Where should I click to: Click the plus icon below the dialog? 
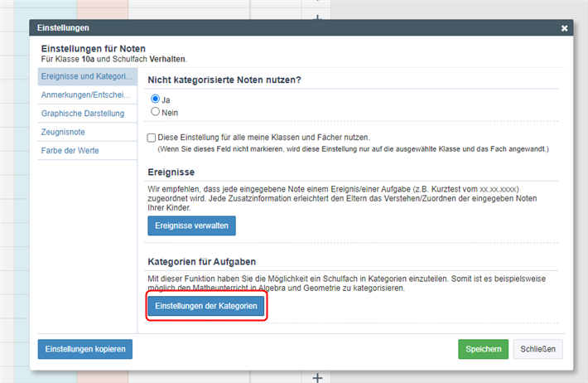pyautogui.click(x=317, y=377)
